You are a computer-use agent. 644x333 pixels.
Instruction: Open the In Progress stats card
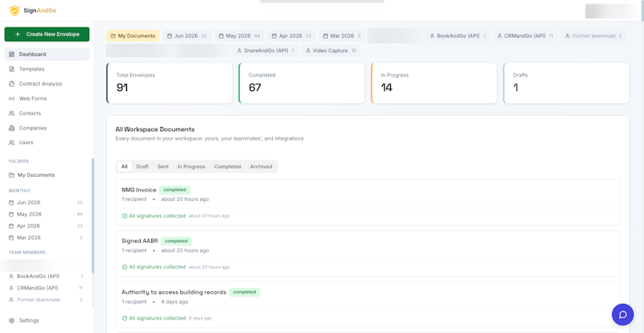pos(434,83)
